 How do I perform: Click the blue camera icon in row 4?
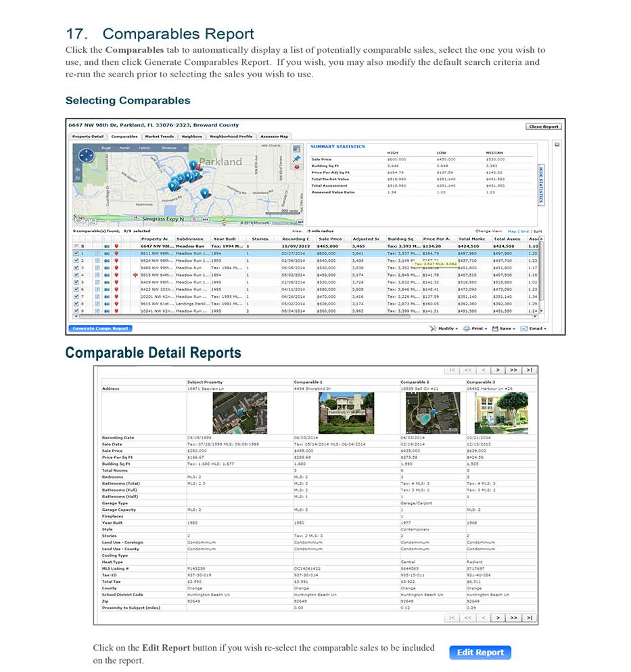[x=107, y=275]
